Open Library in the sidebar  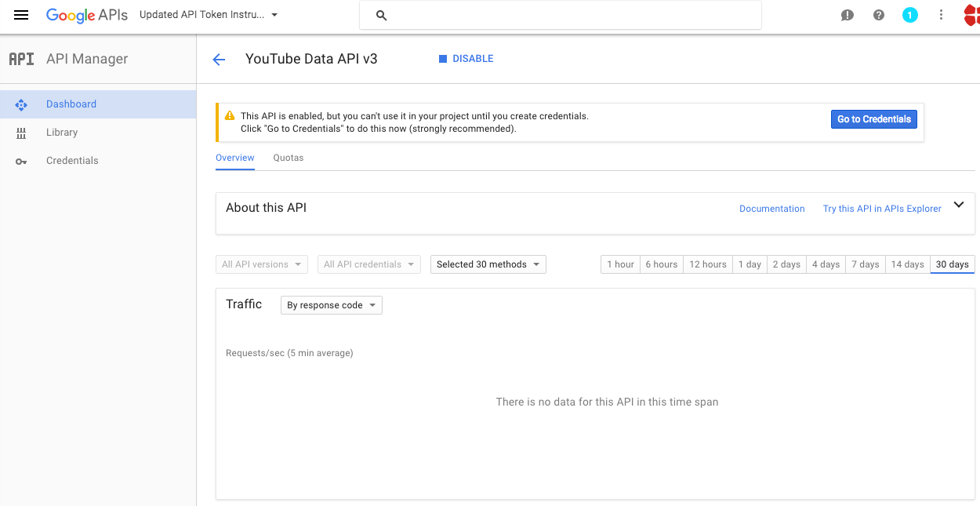coord(61,133)
